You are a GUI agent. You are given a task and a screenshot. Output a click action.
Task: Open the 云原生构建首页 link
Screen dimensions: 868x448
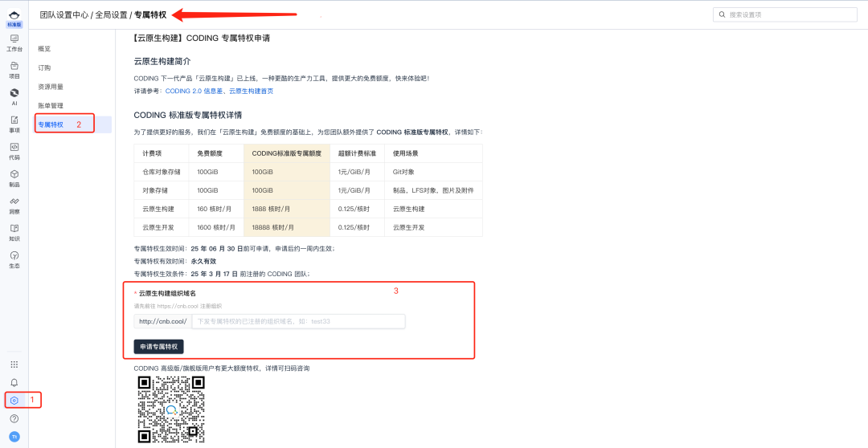point(252,92)
